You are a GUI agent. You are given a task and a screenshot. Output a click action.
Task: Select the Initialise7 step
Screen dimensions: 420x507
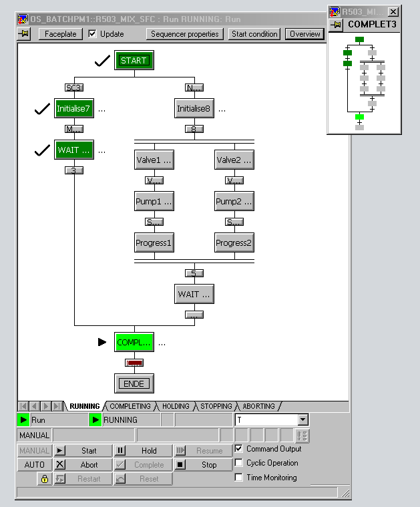(x=74, y=108)
